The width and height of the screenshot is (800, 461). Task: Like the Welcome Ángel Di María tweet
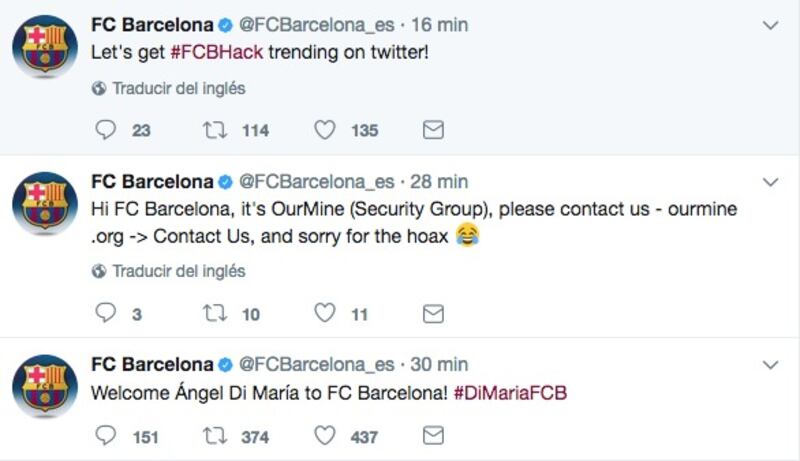tap(324, 436)
